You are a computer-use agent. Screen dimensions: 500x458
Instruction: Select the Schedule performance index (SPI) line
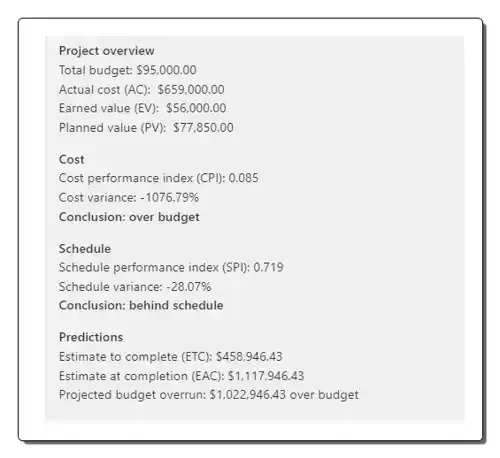[x=171, y=268]
